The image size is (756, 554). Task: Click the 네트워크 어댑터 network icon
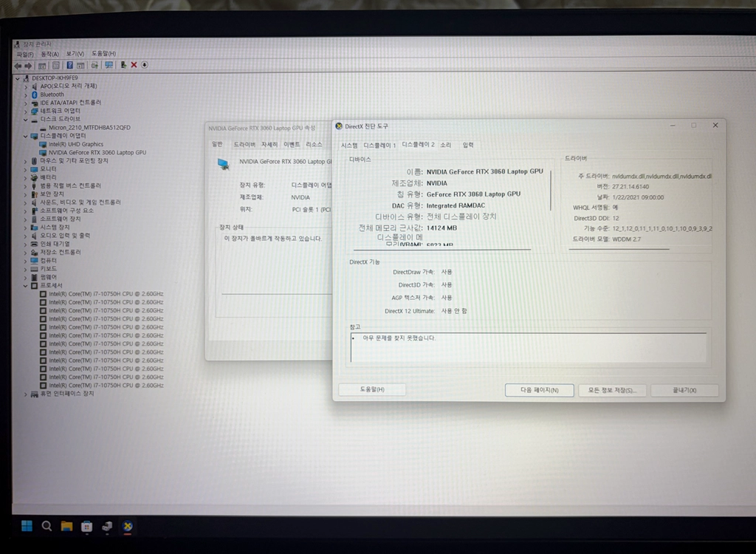coord(34,111)
